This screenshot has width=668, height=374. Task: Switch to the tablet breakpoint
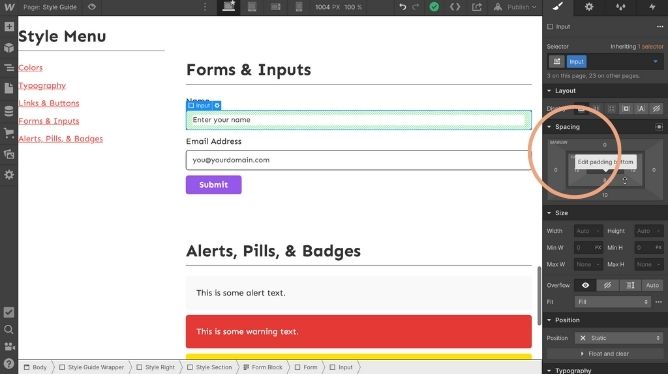pyautogui.click(x=252, y=7)
